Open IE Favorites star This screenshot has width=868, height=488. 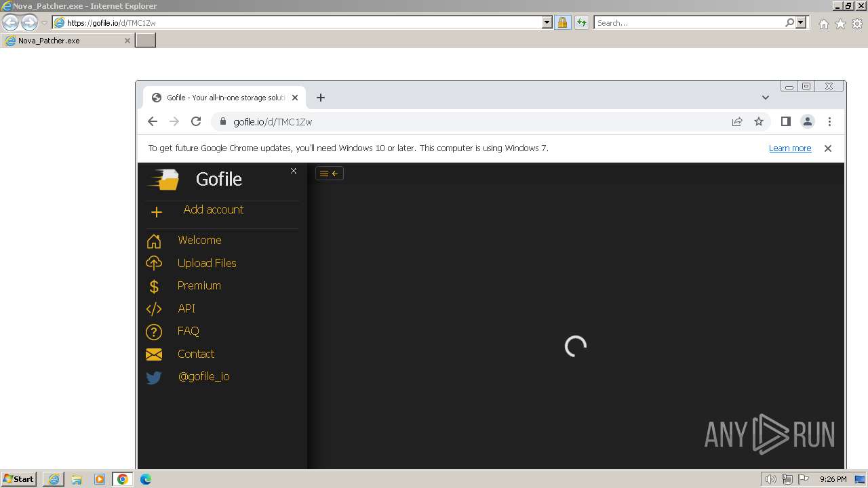[840, 24]
